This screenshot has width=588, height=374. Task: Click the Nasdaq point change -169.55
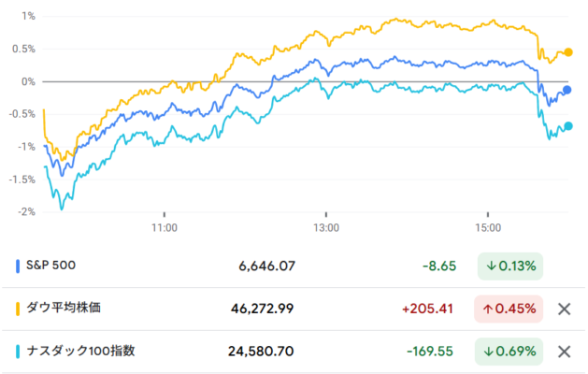431,352
